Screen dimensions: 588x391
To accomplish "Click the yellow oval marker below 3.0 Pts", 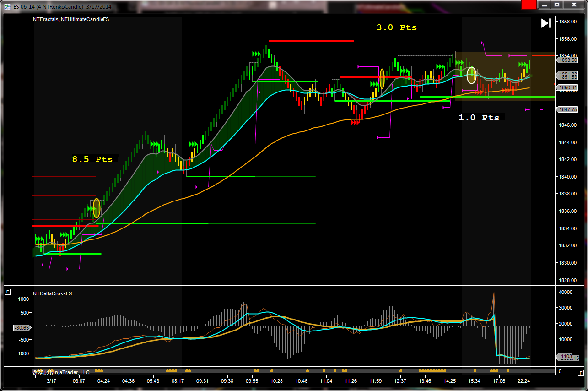I will click(382, 79).
